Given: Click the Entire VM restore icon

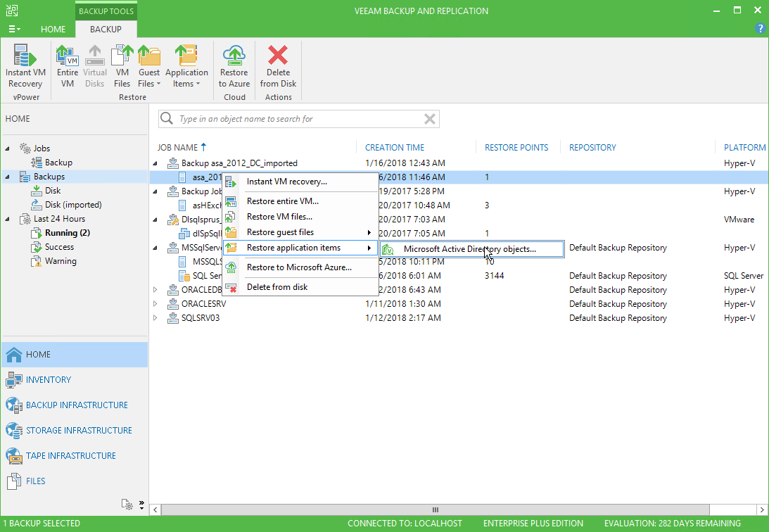Looking at the screenshot, I should pos(67,67).
